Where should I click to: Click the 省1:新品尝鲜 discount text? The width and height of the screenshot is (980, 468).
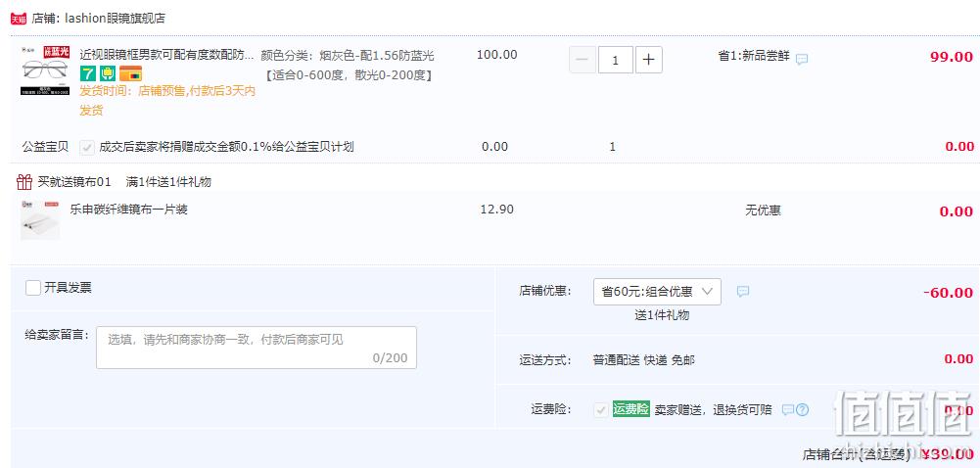click(755, 57)
